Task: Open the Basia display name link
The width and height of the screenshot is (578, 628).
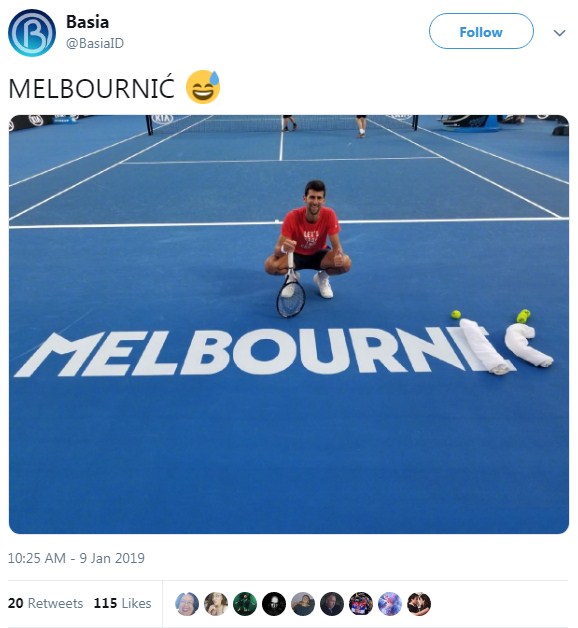Action: [87, 22]
